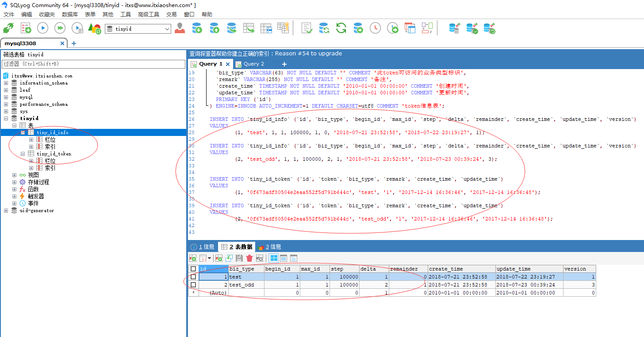Execute the current query with play icon
644x337 pixels.
[x=42, y=28]
